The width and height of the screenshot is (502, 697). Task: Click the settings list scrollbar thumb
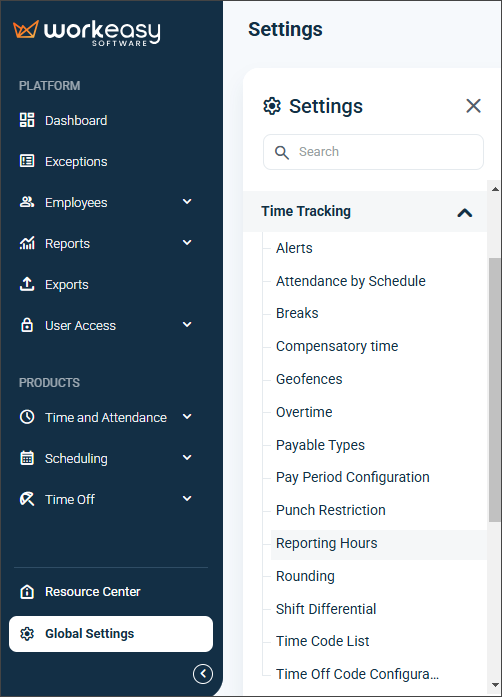[x=494, y=390]
